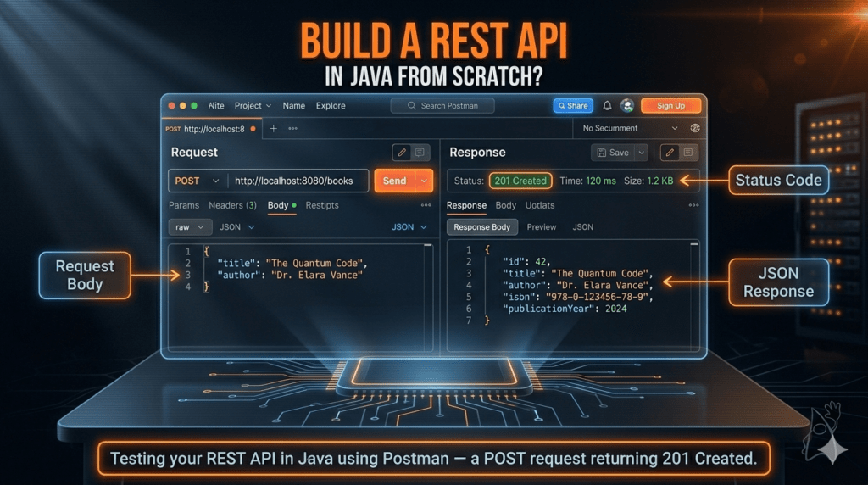Select the Response tab in Response panel
Image resolution: width=868 pixels, height=485 pixels.
pyautogui.click(x=467, y=205)
